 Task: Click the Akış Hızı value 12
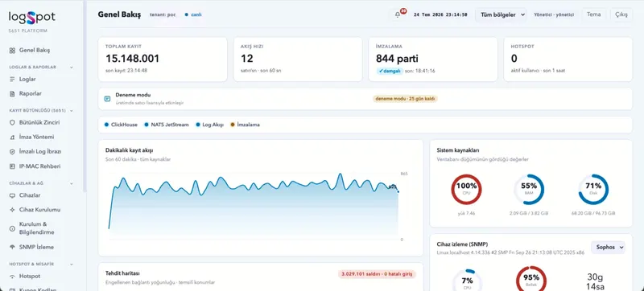pyautogui.click(x=247, y=59)
